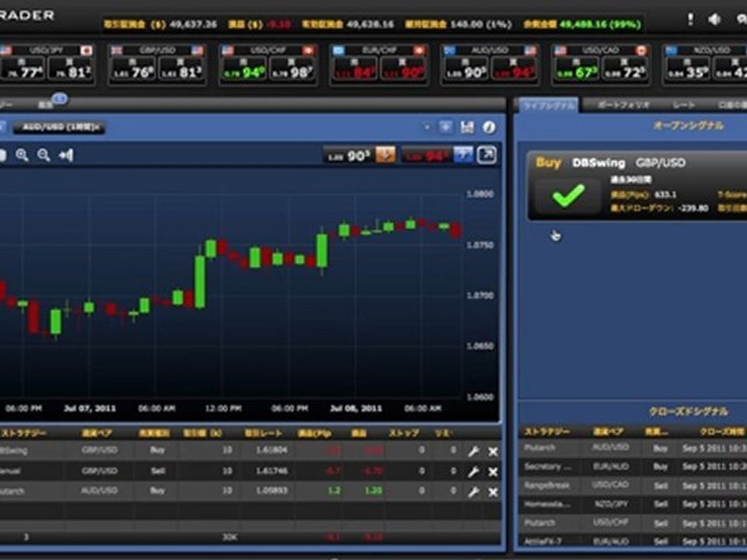Viewport: 747px width, 560px height.
Task: Sort positions by trade rate column
Action: coord(263,433)
